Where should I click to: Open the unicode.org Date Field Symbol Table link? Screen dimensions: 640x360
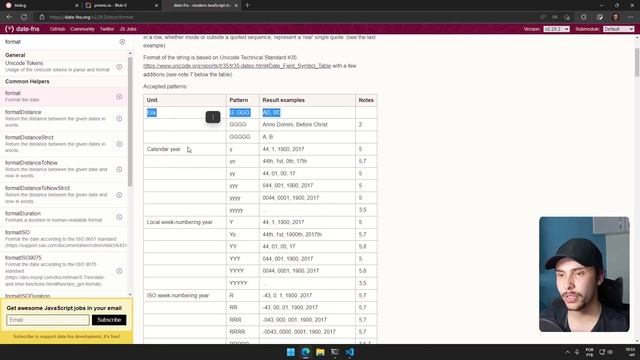point(237,66)
